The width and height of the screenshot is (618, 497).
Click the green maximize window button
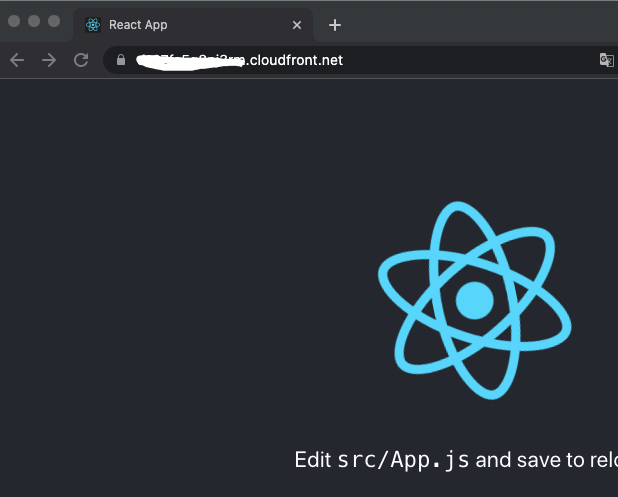[x=54, y=21]
